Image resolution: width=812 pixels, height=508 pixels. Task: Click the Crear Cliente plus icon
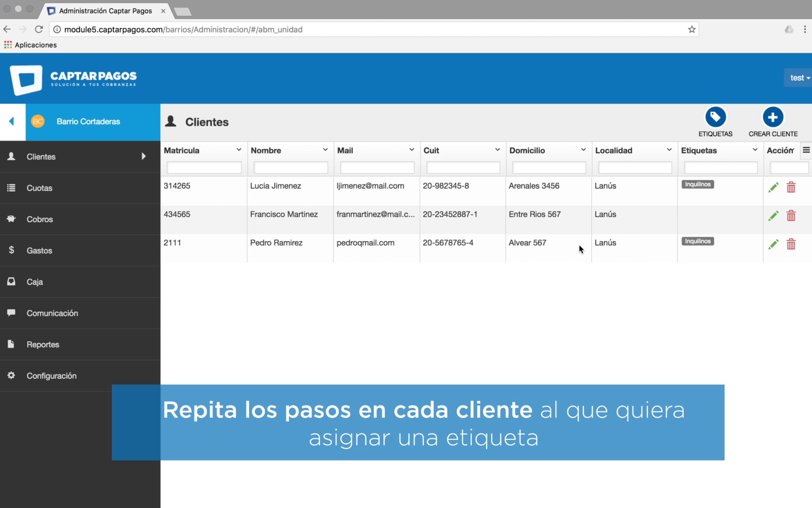click(773, 117)
